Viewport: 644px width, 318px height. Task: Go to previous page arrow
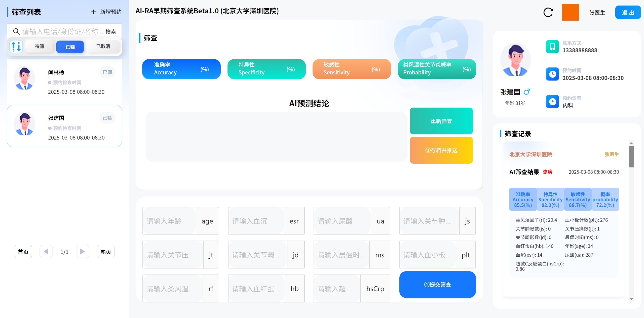(46, 251)
